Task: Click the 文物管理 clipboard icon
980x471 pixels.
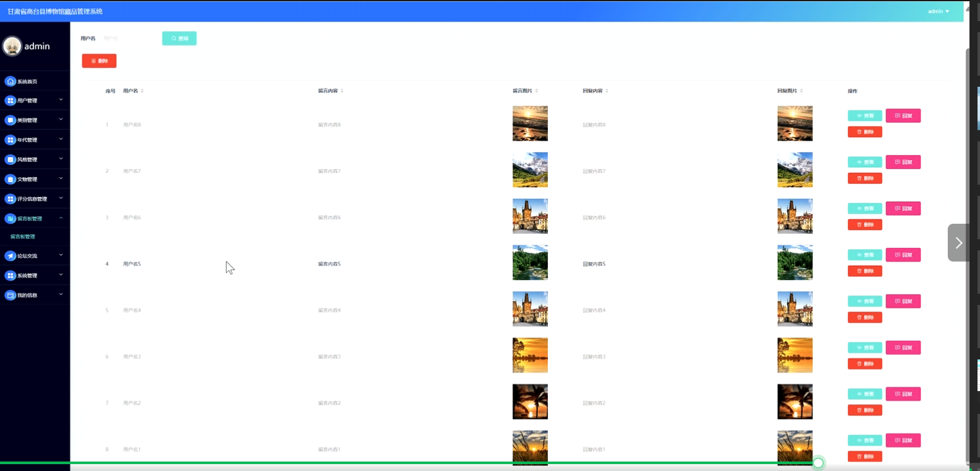Action: 11,179
